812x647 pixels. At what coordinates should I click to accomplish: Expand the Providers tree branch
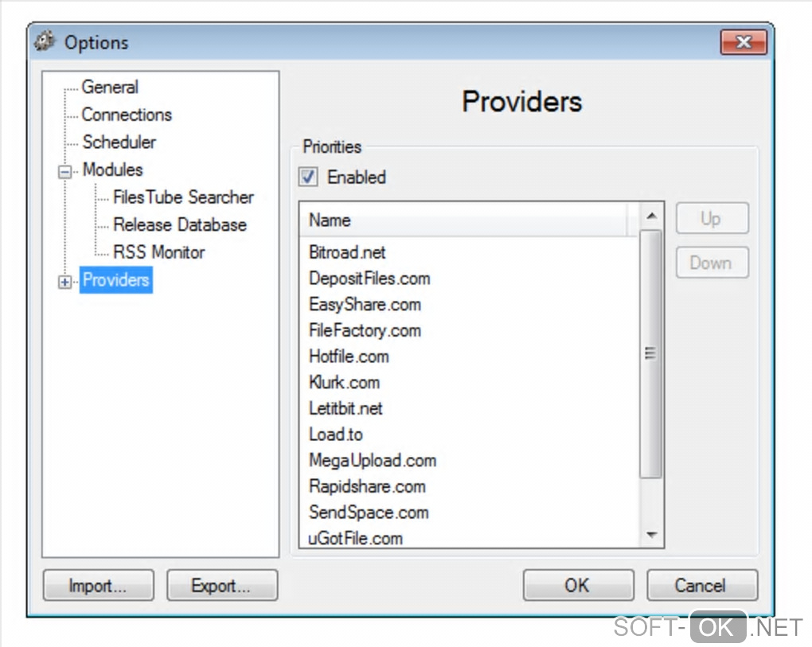[64, 282]
